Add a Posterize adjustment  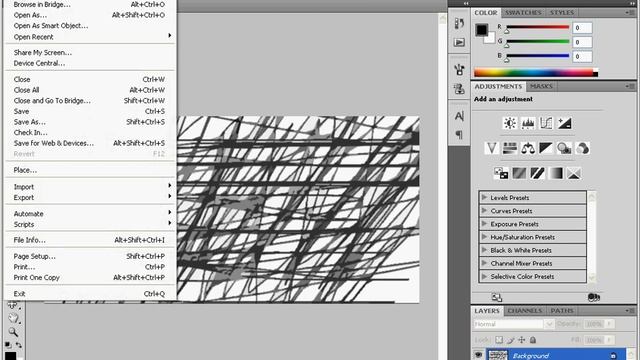(x=519, y=173)
